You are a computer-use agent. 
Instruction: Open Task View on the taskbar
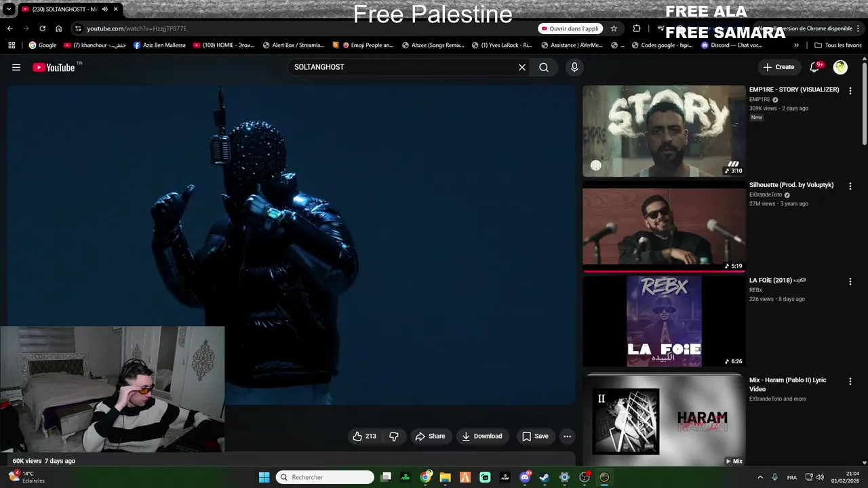coord(386,477)
